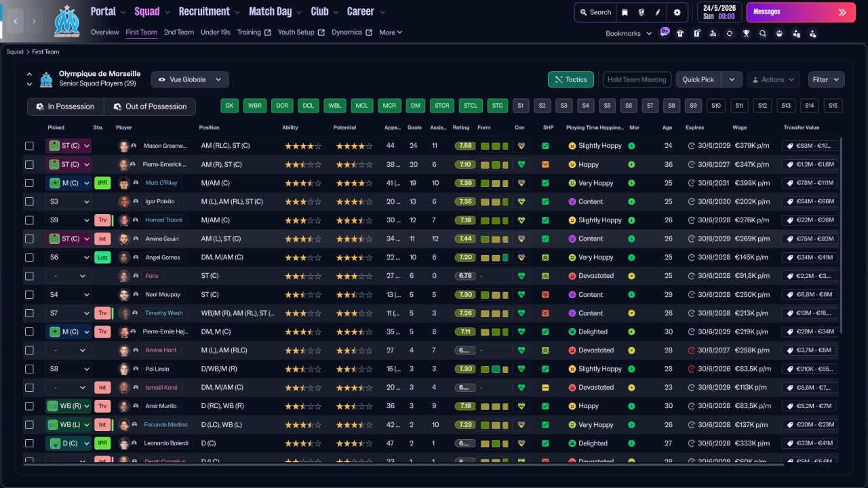
Task: Click the back navigation arrow
Action: (16, 21)
